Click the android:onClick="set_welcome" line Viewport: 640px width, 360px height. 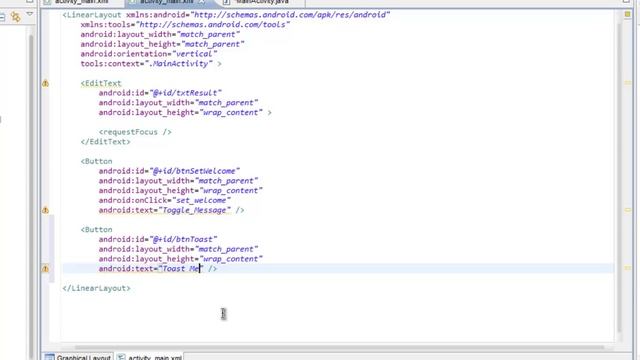tap(164, 200)
